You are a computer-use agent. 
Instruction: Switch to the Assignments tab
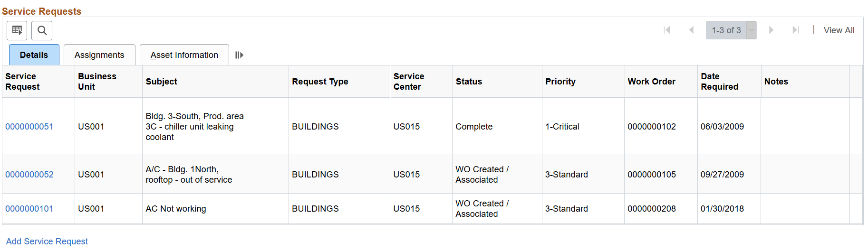(99, 55)
